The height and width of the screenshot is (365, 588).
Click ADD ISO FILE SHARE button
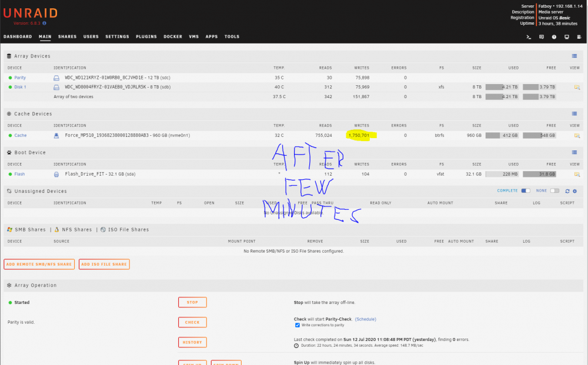[104, 264]
